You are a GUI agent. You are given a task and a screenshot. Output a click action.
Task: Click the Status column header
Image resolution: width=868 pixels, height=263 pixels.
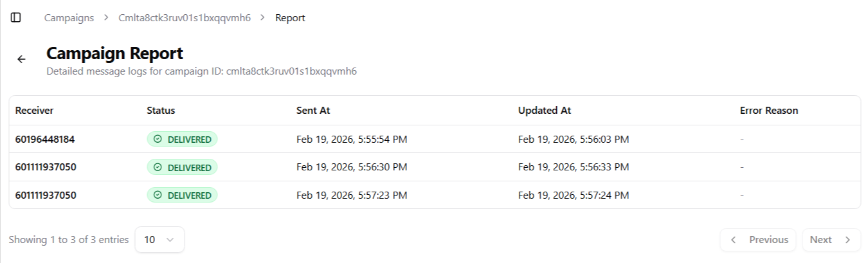tap(161, 111)
